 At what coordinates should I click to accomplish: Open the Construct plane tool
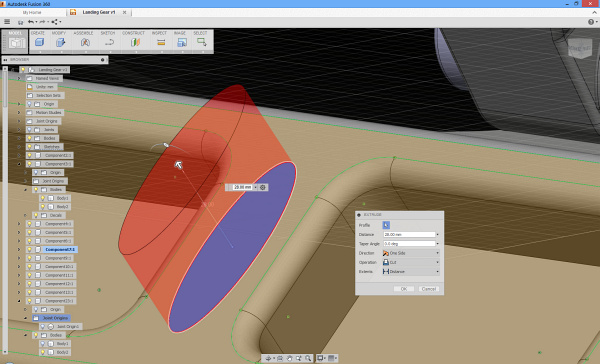135,42
